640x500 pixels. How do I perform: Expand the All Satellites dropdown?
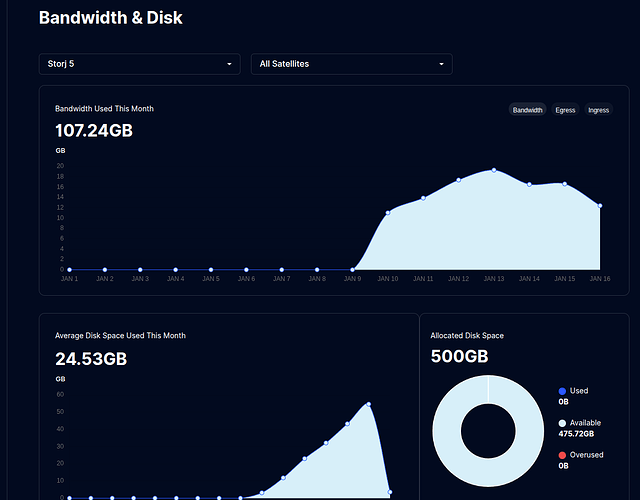(x=351, y=64)
